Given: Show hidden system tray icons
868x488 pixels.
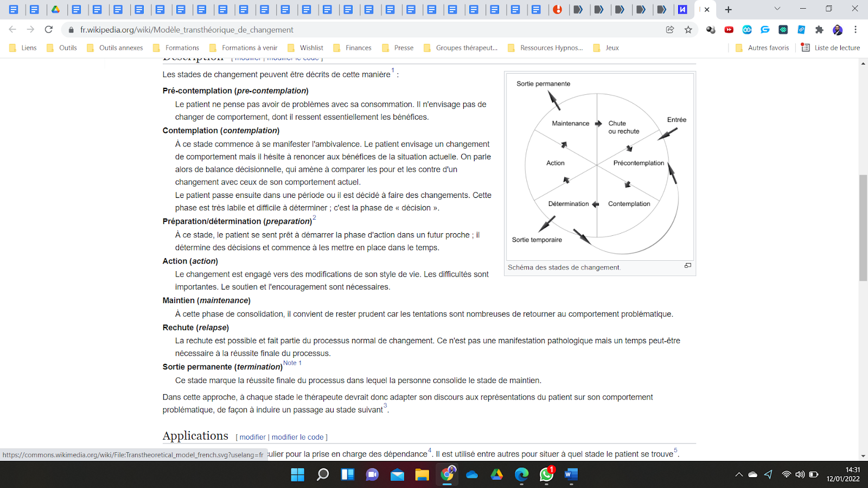Looking at the screenshot, I should coord(739,475).
